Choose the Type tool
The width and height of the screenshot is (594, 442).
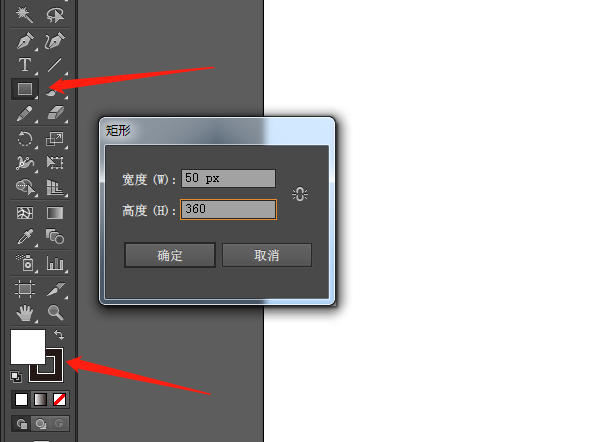(x=25, y=65)
